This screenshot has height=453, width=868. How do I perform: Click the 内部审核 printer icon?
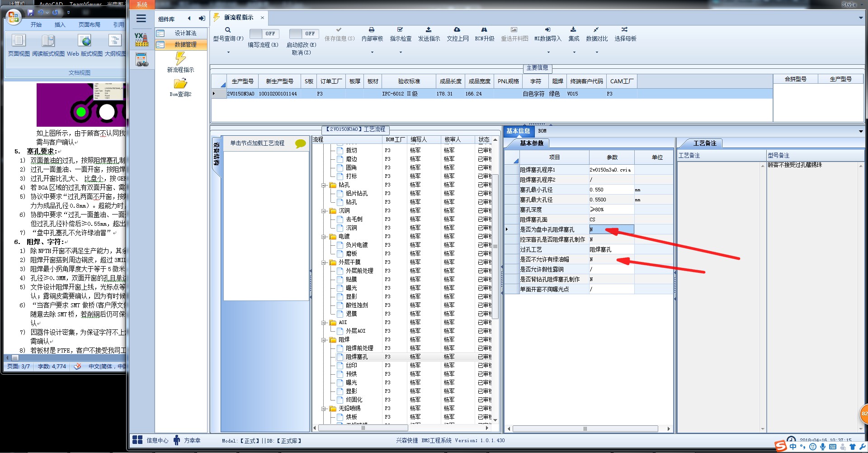[372, 29]
